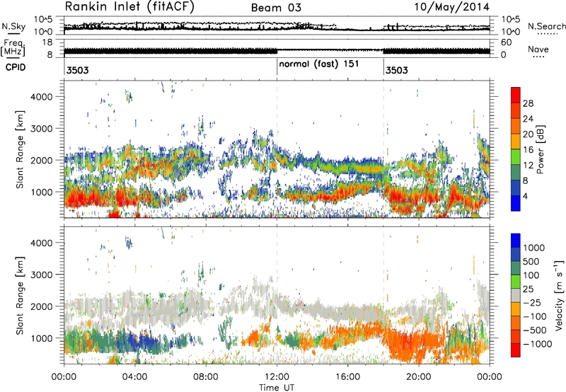Select the 'N.Search' legend label

tap(546, 26)
